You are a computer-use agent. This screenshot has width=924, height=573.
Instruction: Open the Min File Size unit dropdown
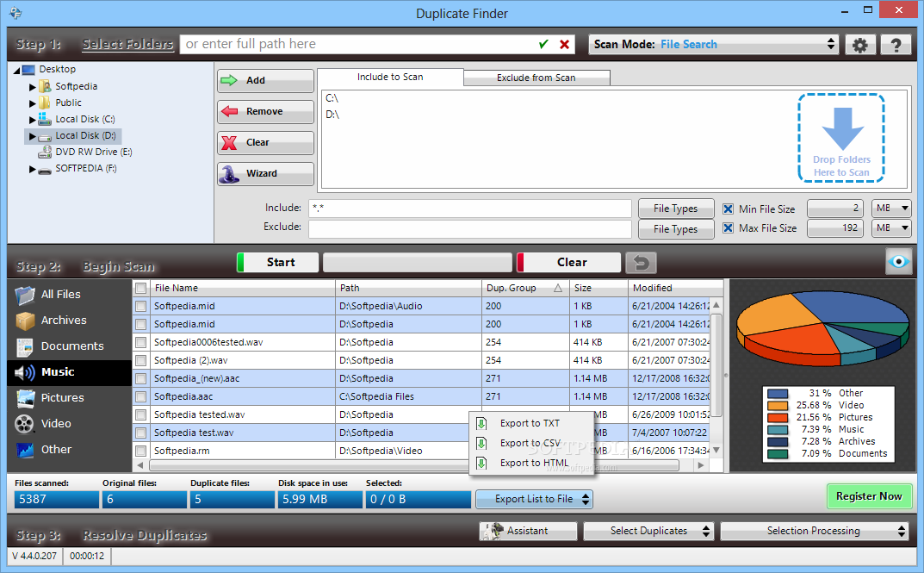891,209
